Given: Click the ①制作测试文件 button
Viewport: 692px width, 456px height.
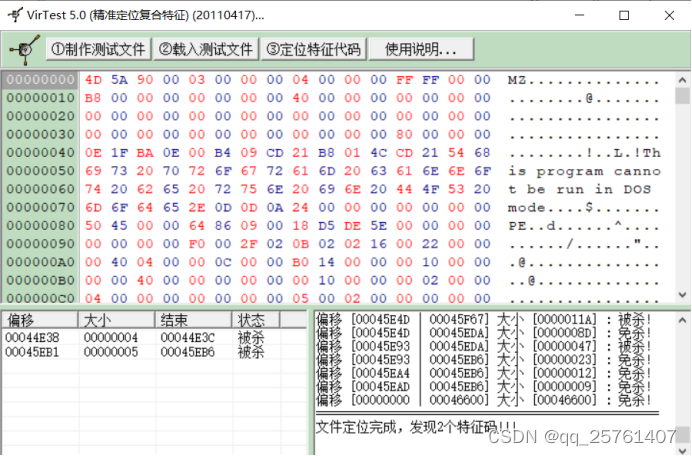Looking at the screenshot, I should click(x=98, y=49).
